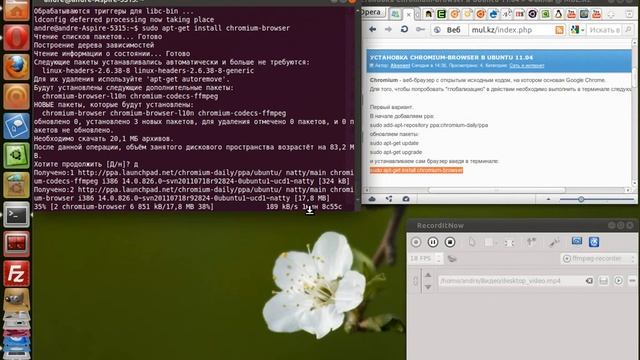Click the blue screenshot icon in RecordItNow
Image resolution: width=640 pixels, height=360 pixels.
point(577,242)
